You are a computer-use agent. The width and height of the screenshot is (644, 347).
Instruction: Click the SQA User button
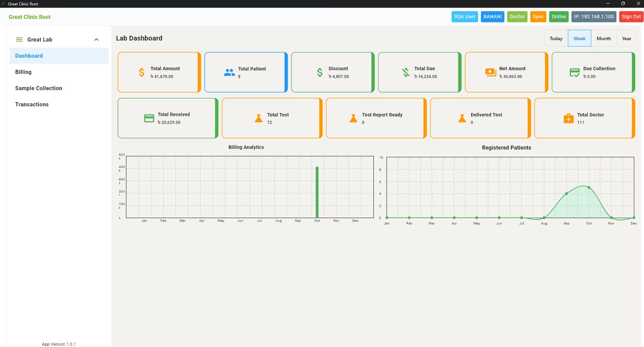tap(465, 17)
